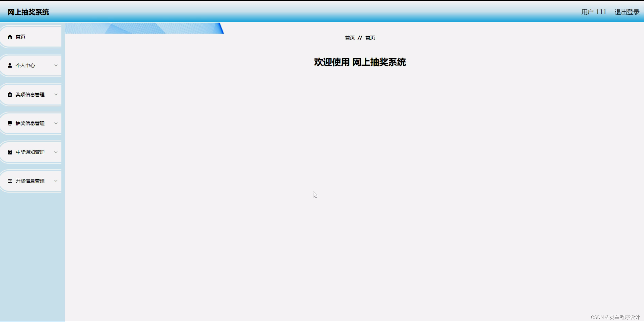644x322 pixels.
Task: Click the first 首页 breadcrumb link
Action: coord(350,38)
